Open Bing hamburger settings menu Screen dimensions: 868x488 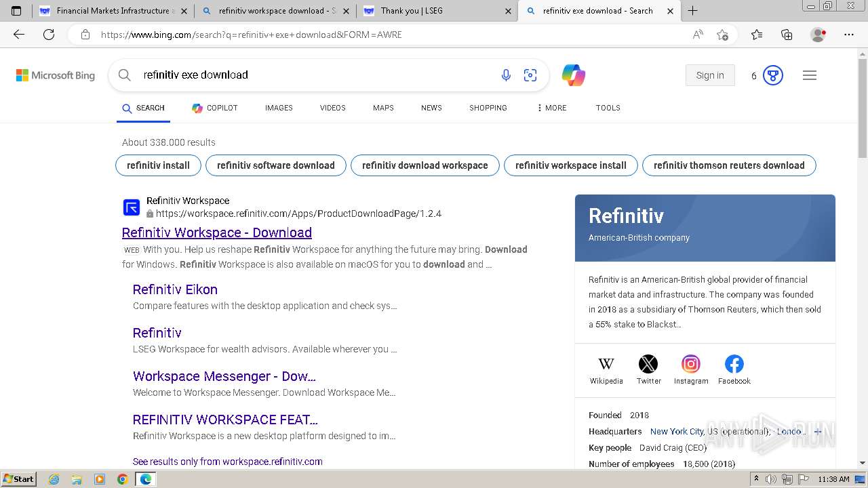[810, 75]
